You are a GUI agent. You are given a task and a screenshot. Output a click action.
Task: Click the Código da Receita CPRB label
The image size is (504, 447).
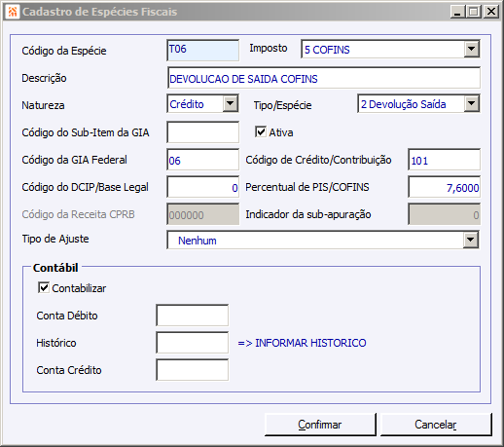[x=78, y=214]
